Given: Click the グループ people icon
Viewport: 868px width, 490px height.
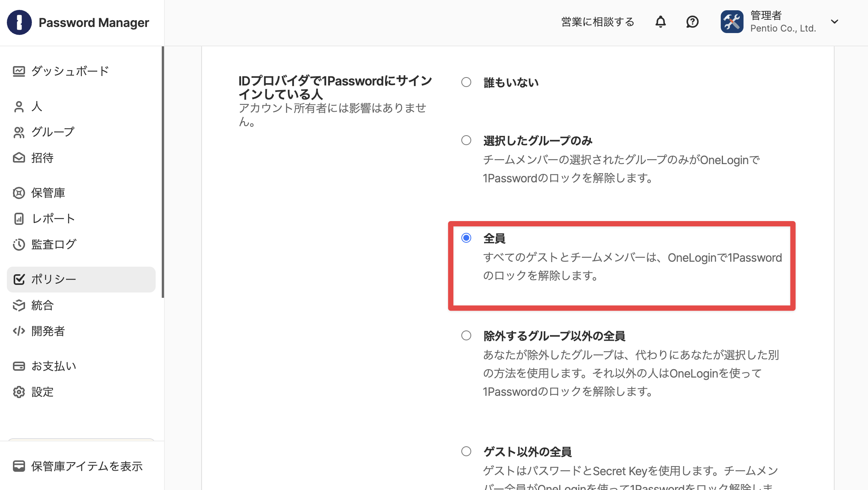Looking at the screenshot, I should pyautogui.click(x=19, y=132).
